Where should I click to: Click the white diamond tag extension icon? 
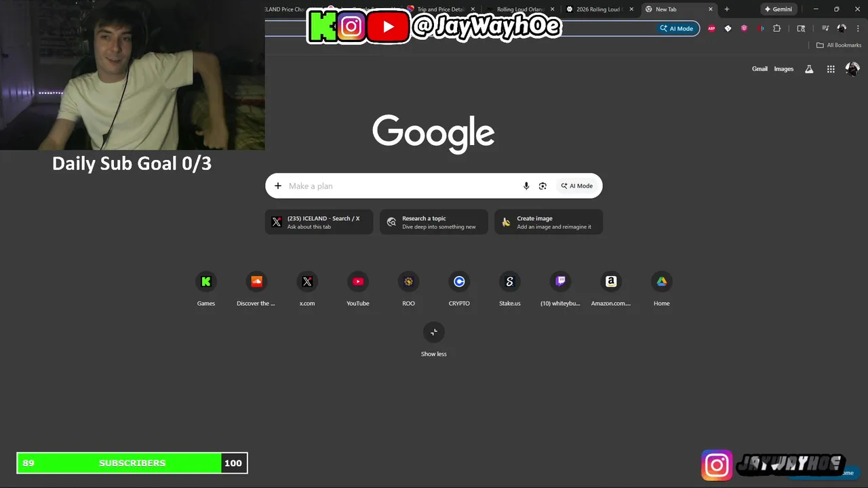pyautogui.click(x=728, y=28)
